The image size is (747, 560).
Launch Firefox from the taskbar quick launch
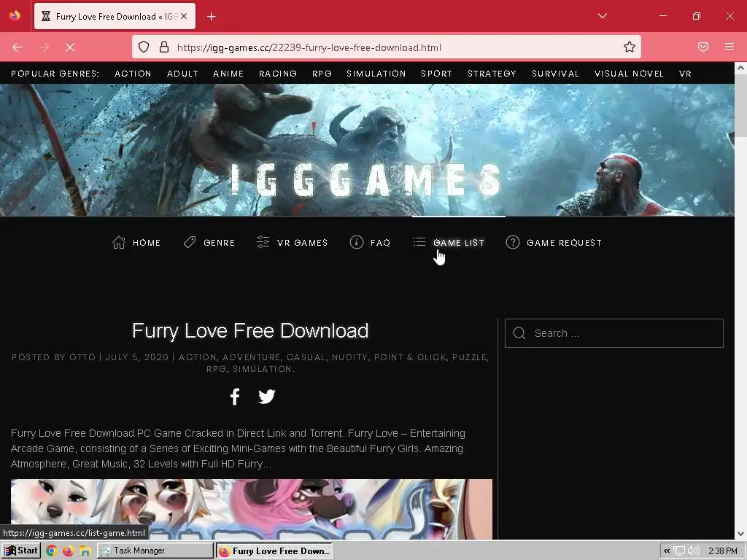[x=69, y=551]
